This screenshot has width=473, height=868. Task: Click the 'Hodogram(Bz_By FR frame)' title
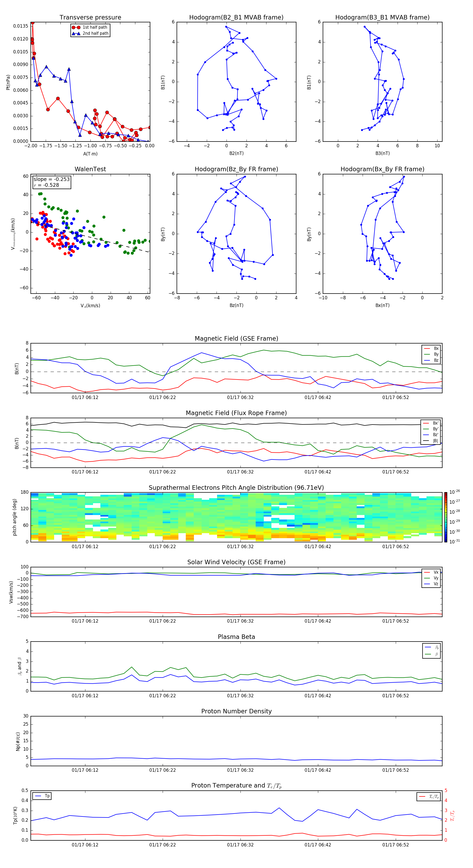coord(236,169)
